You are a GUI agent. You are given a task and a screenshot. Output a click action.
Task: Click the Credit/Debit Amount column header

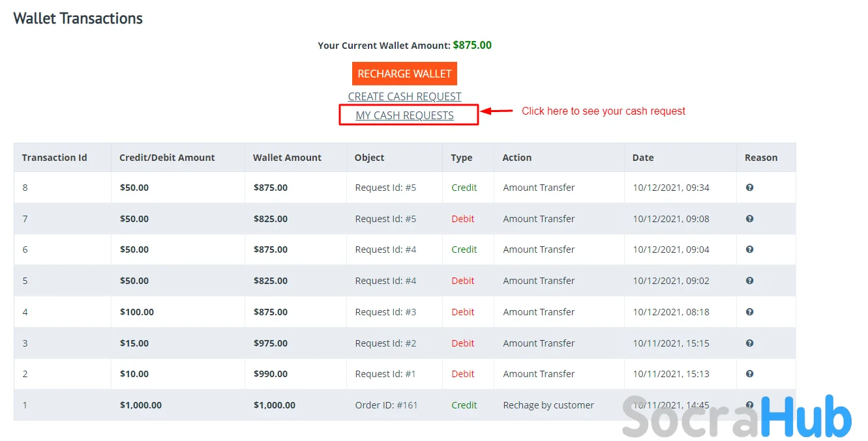(x=167, y=158)
